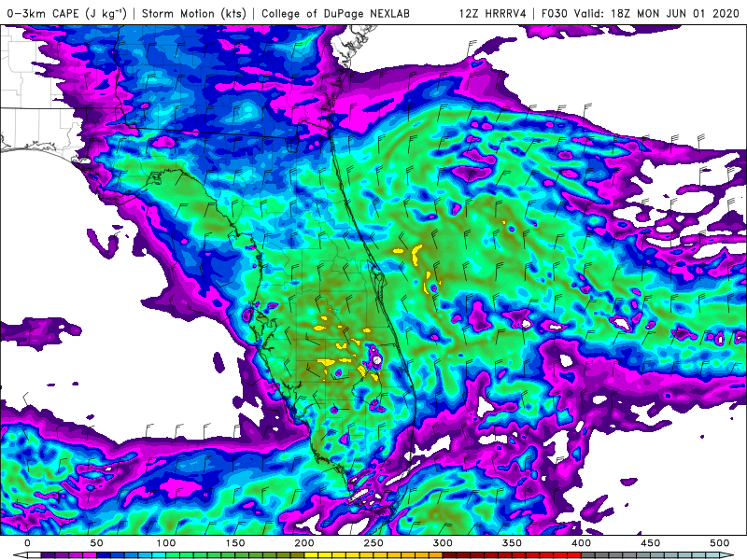Click the color bar label "0"
This screenshot has height=560, width=747.
(x=27, y=543)
